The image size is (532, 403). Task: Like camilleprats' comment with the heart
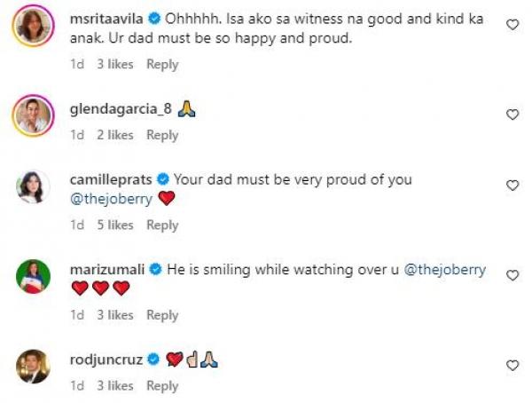point(512,186)
